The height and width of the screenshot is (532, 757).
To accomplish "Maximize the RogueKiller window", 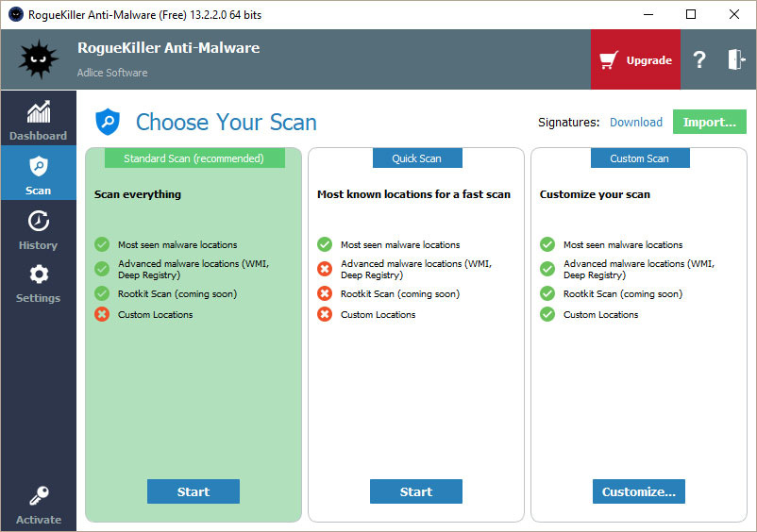I will click(691, 14).
